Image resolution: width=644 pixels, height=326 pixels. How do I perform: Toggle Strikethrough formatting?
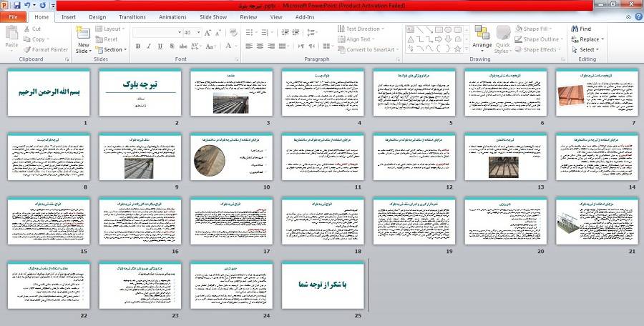coord(183,46)
